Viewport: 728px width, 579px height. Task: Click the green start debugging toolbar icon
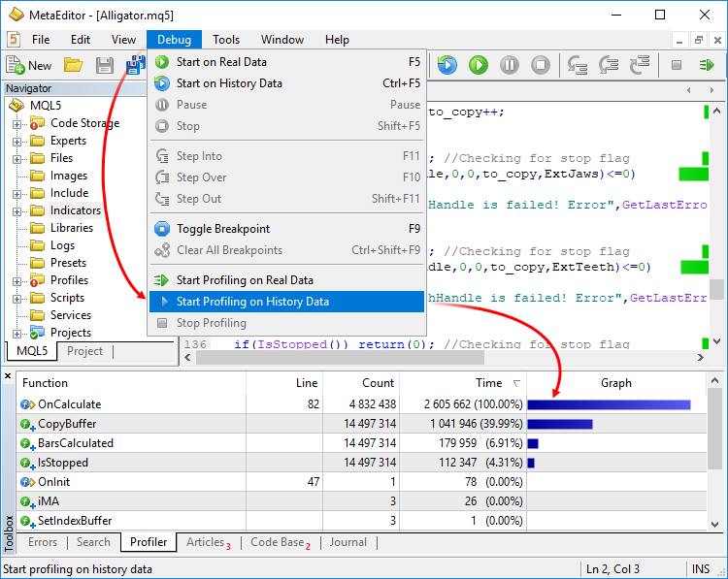click(x=479, y=65)
